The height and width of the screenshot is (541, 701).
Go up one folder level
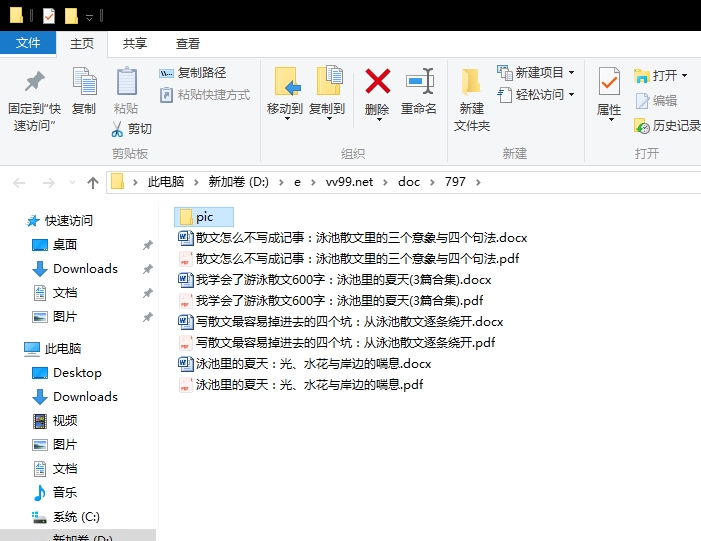pos(93,182)
